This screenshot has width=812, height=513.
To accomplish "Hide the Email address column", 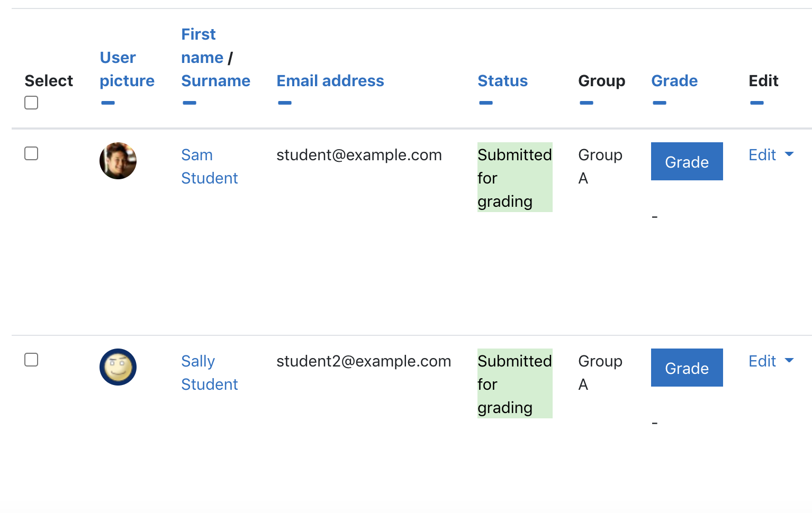I will 285,103.
